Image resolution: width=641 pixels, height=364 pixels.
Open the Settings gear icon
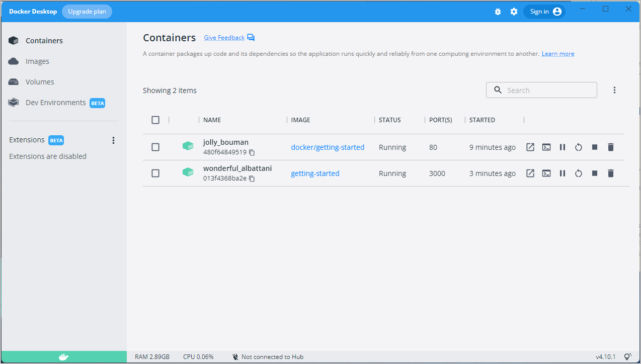(514, 12)
